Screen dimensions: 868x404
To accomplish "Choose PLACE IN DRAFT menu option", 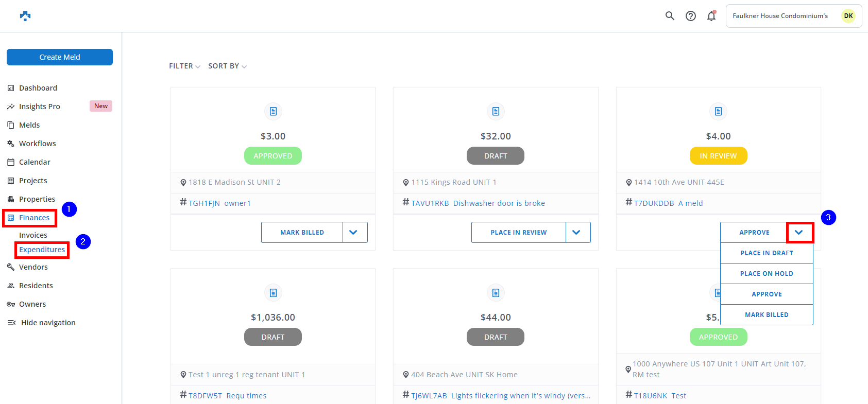I will point(767,253).
